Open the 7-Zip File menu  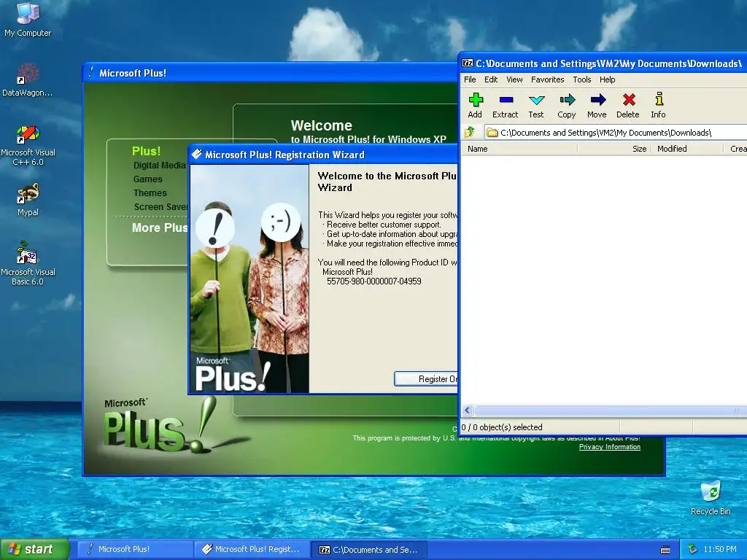click(x=470, y=79)
